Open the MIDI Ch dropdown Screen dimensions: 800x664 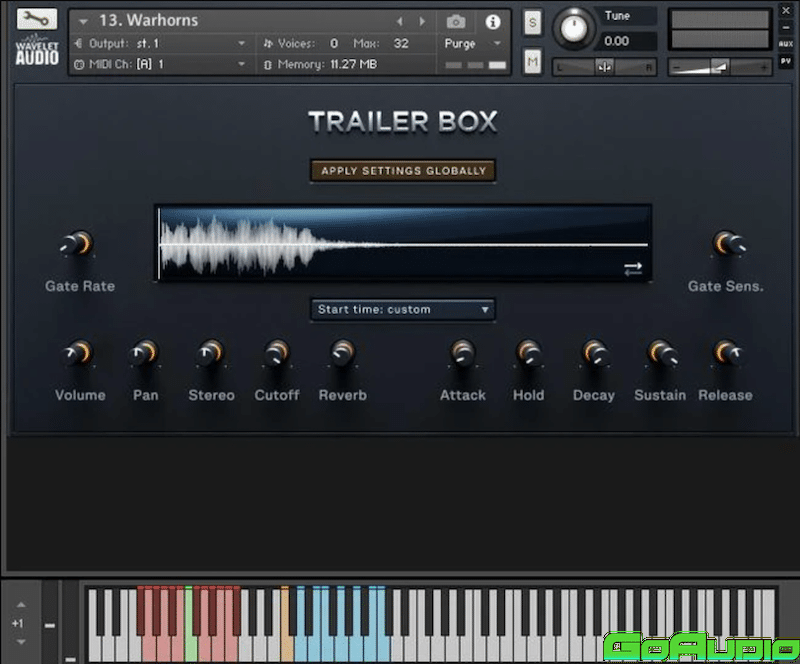[160, 64]
